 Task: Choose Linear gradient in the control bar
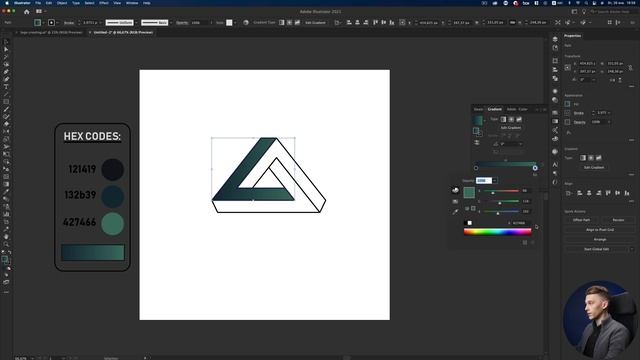pyautogui.click(x=282, y=22)
